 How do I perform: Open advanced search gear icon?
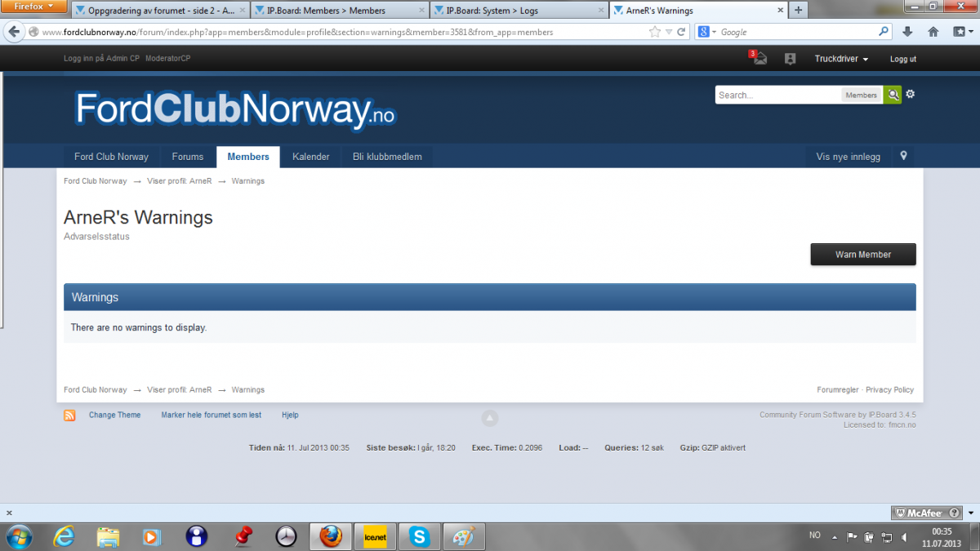tap(911, 95)
